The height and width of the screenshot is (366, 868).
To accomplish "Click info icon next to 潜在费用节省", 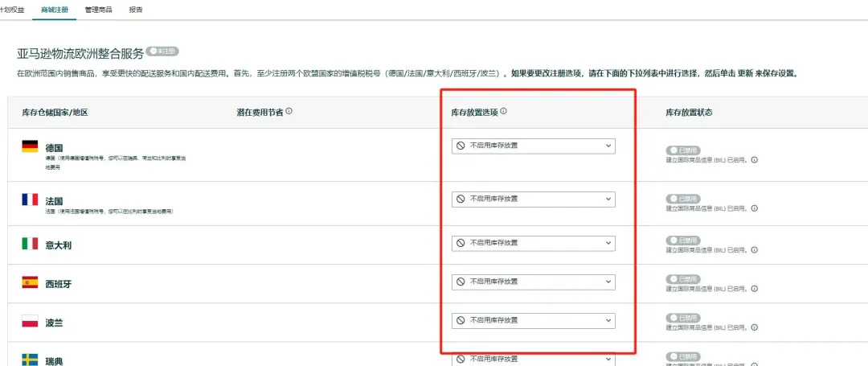I will tap(289, 111).
